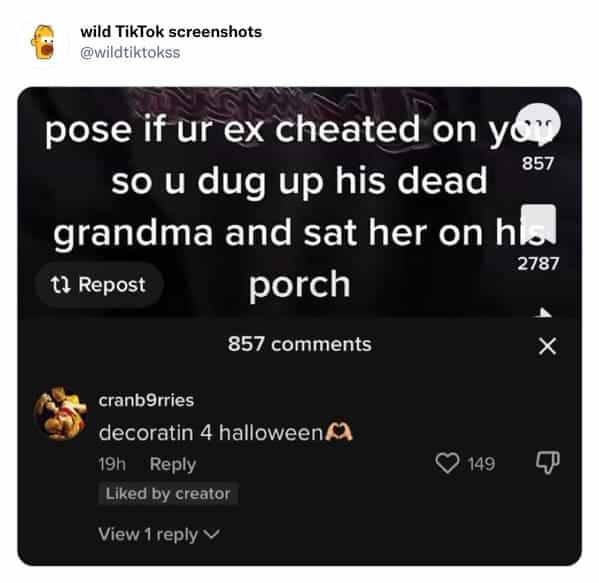The height and width of the screenshot is (583, 599).
Task: Like the comment with heart icon
Action: [447, 463]
